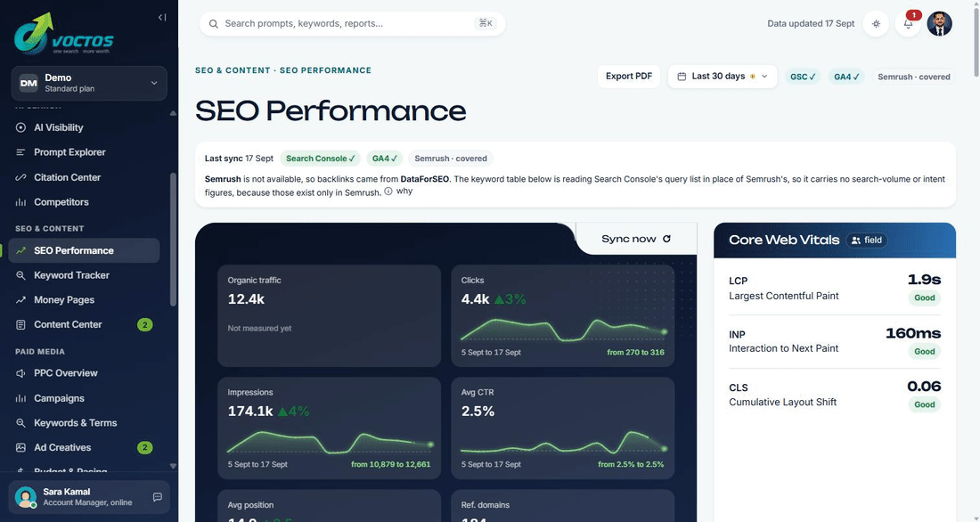This screenshot has width=980, height=522.
Task: Click the GSC ✓ chip in header
Action: pyautogui.click(x=803, y=77)
